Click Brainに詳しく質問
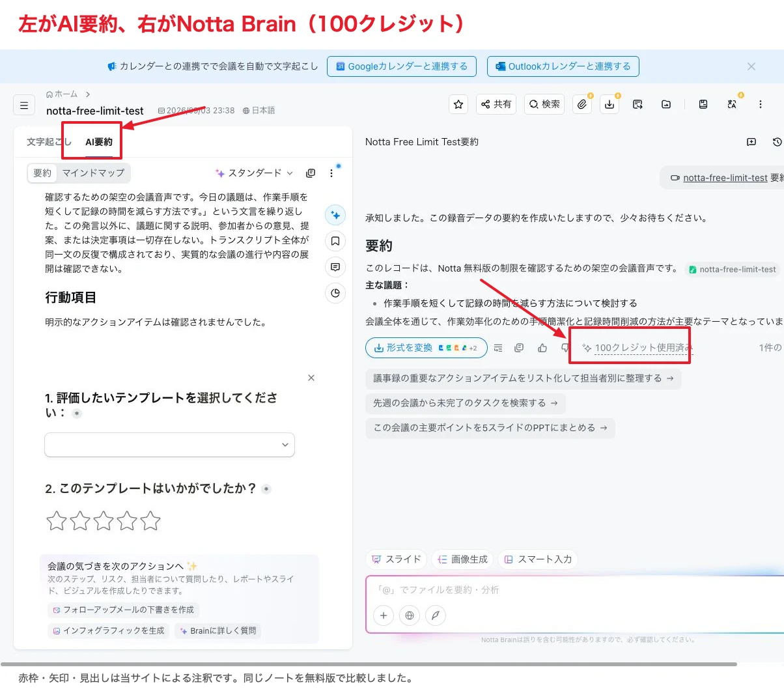Viewport: 784px width, 691px height. (x=217, y=630)
